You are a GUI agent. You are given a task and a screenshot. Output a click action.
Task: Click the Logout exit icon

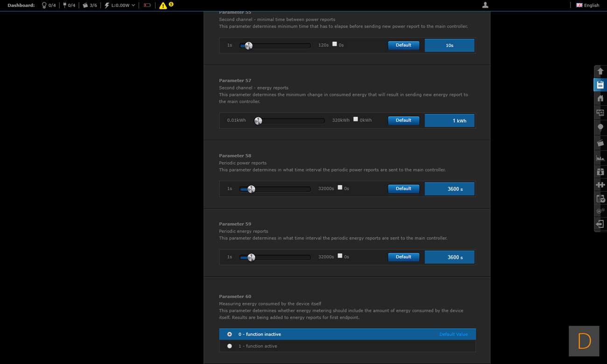pos(600,224)
